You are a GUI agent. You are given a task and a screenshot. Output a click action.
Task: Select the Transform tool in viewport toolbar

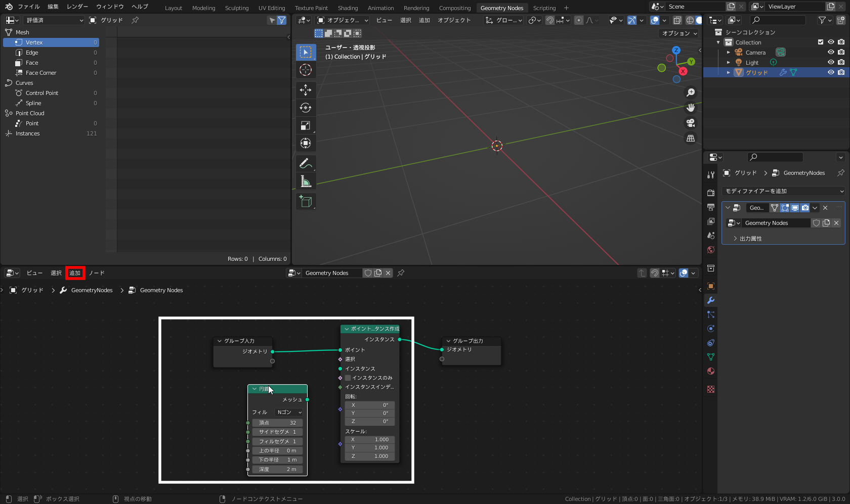[x=306, y=143]
